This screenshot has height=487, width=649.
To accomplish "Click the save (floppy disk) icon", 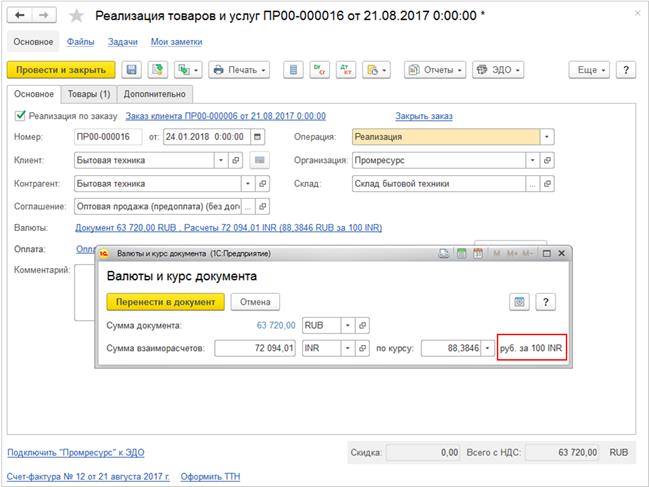I will 131,70.
